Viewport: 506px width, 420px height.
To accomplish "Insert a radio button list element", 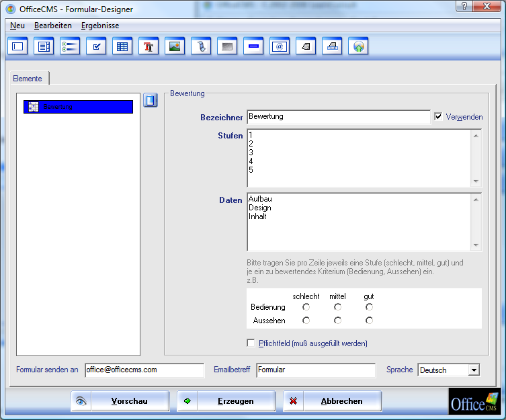I will point(70,46).
